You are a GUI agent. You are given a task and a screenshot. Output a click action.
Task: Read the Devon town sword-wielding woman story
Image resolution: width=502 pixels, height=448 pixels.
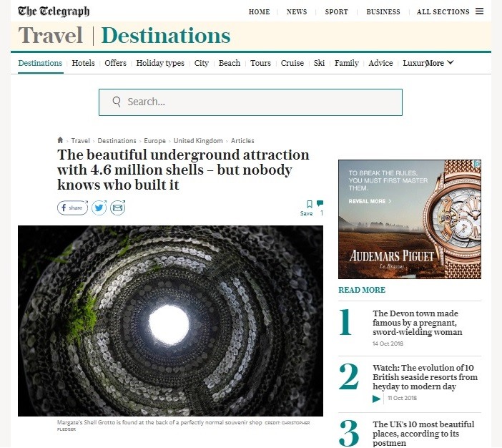click(417, 322)
